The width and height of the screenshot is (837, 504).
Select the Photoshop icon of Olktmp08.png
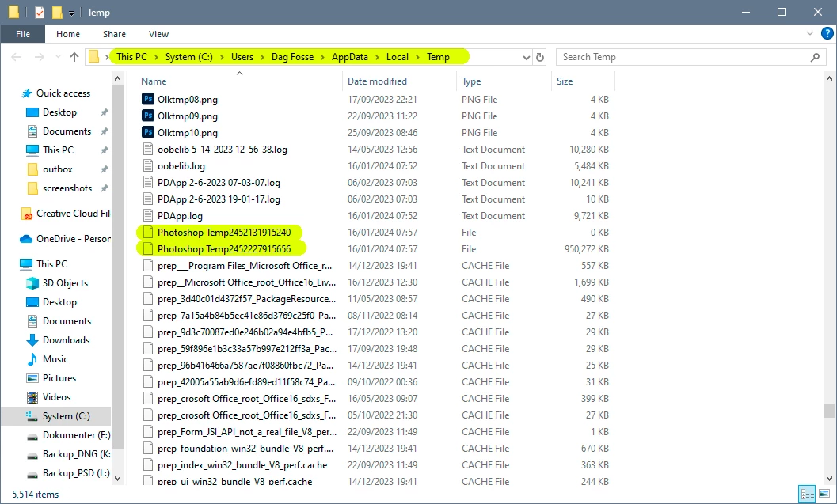(x=148, y=99)
